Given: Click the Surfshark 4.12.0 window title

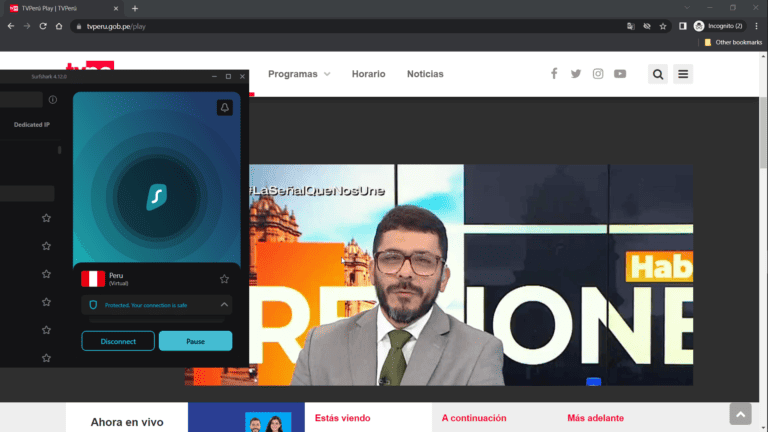Looking at the screenshot, I should point(49,76).
